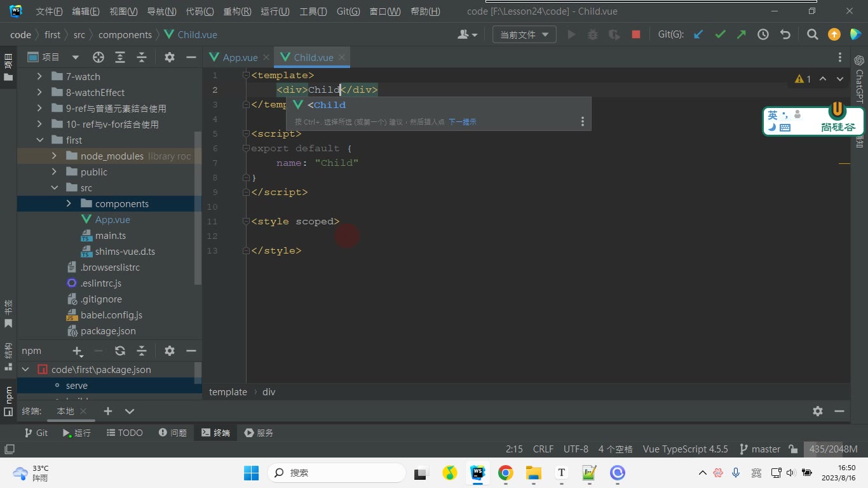Reload npm scripts with the refresh icon
868x488 pixels.
(120, 351)
